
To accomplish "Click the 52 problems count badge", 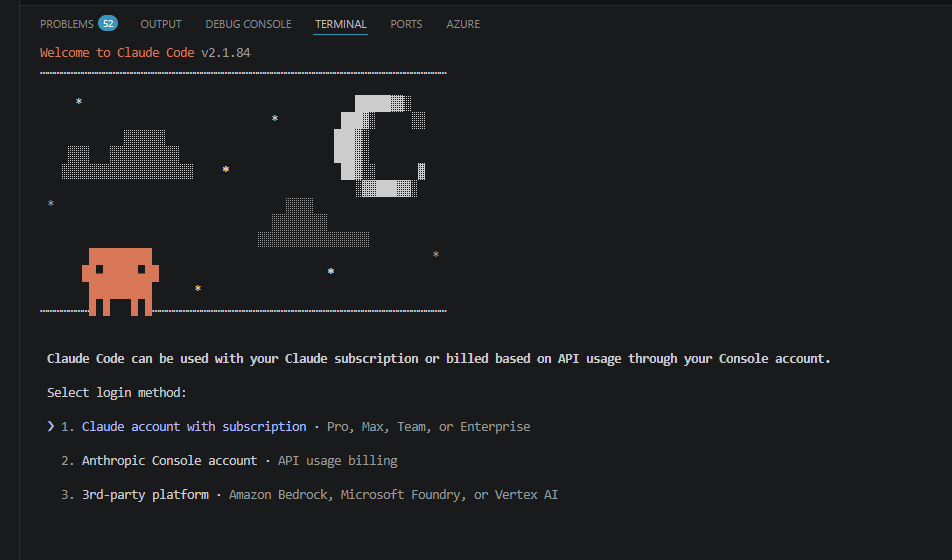I will point(108,23).
